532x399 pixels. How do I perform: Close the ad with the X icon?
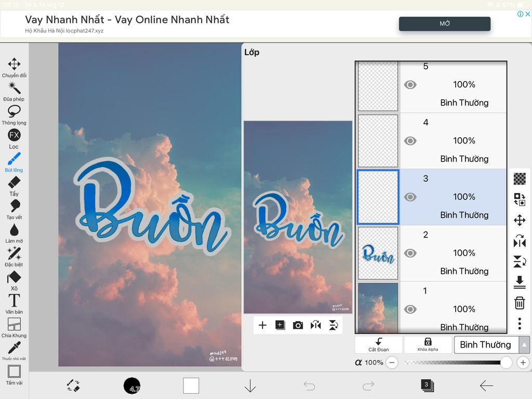coord(528,14)
